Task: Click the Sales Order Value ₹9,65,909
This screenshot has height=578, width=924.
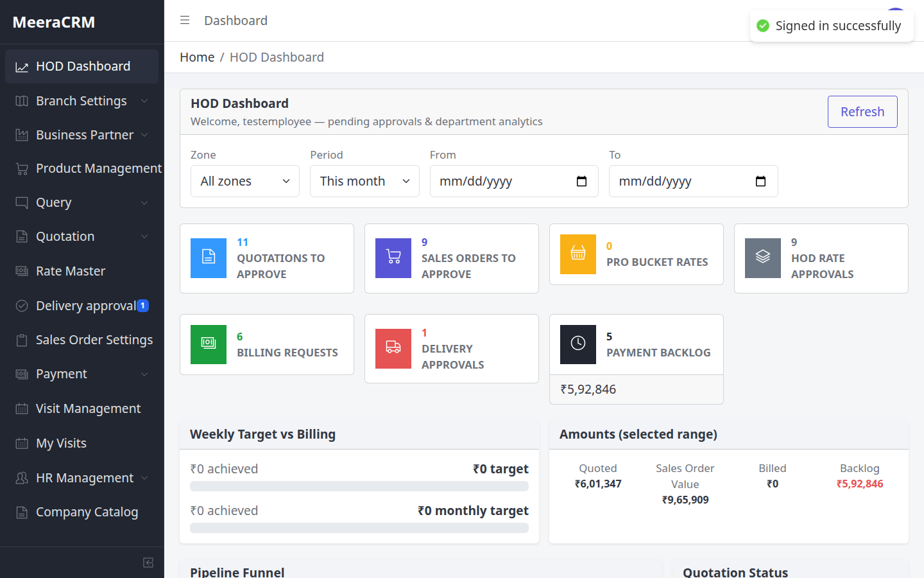Action: [685, 500]
